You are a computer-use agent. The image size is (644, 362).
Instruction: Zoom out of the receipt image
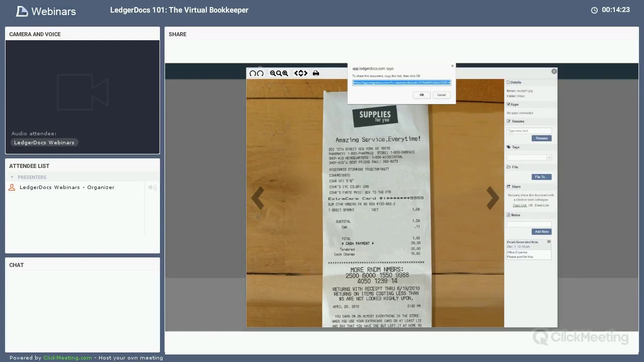point(273,73)
